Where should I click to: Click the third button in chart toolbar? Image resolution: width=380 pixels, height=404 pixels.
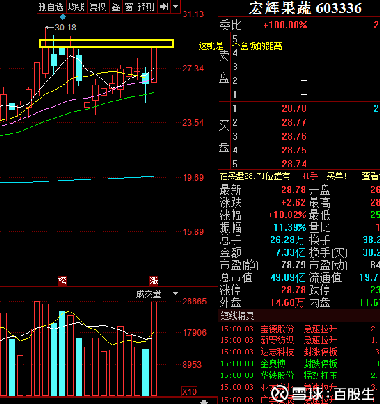click(97, 7)
